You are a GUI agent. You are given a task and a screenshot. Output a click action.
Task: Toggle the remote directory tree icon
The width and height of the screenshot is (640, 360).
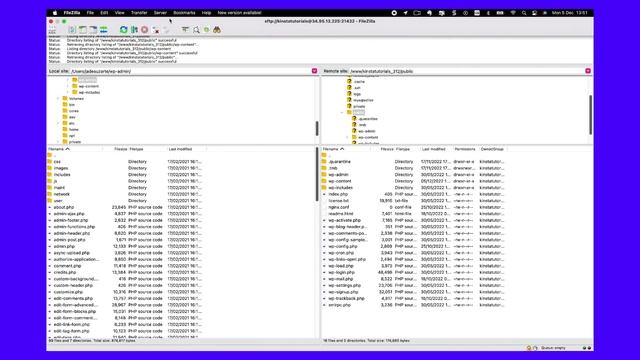coord(93,30)
